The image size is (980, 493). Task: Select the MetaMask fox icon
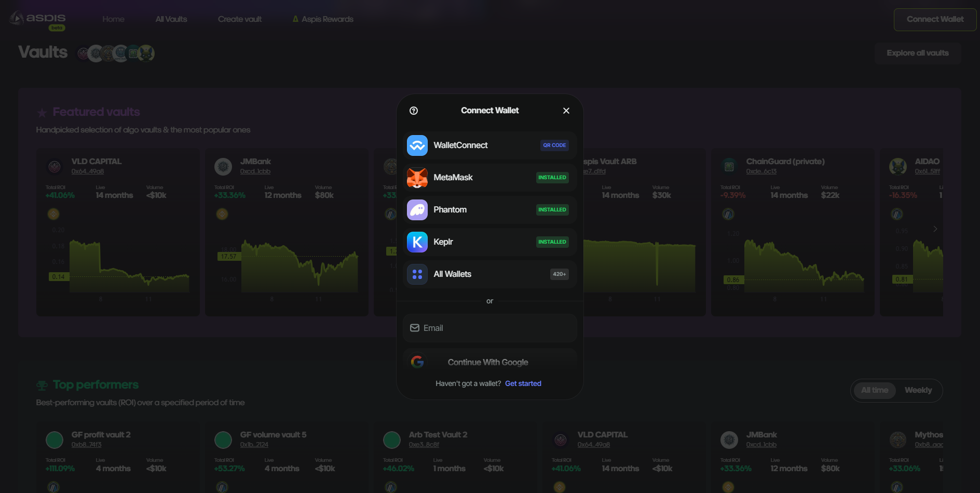[417, 178]
